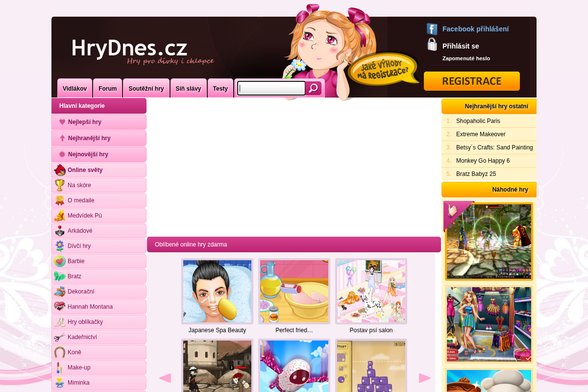Click the green butterfly Bratz icon
This screenshot has height=392, width=588.
click(x=60, y=276)
